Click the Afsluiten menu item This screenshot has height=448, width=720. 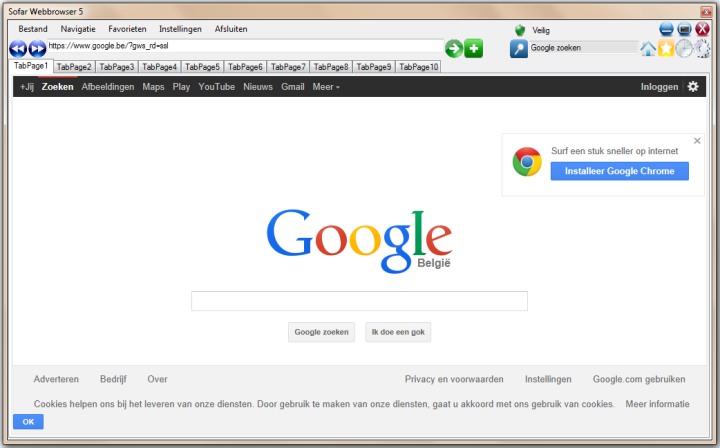[231, 29]
